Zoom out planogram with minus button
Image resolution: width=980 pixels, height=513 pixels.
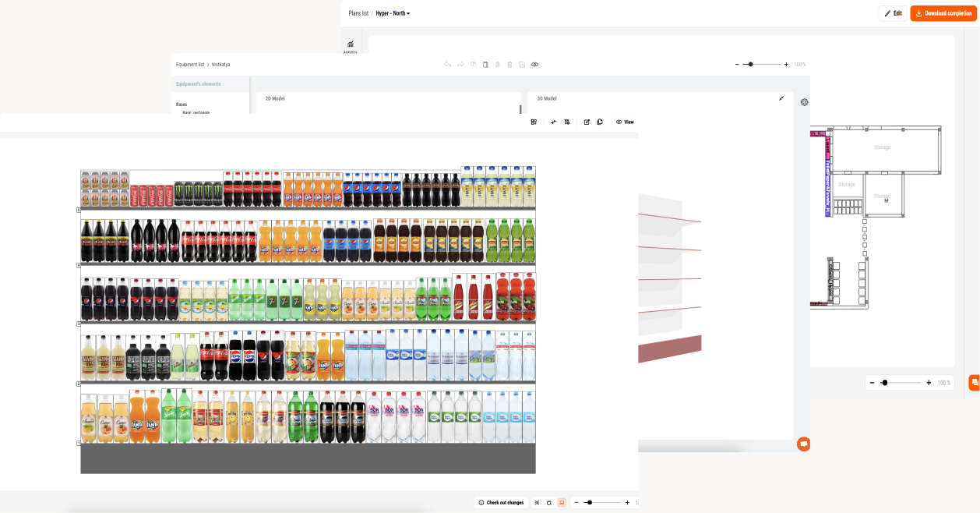click(576, 503)
